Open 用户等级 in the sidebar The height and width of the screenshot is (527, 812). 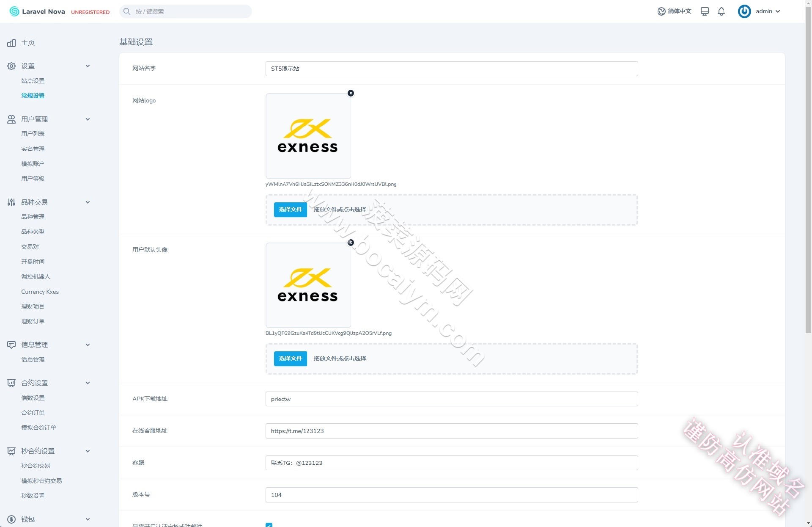pyautogui.click(x=33, y=179)
